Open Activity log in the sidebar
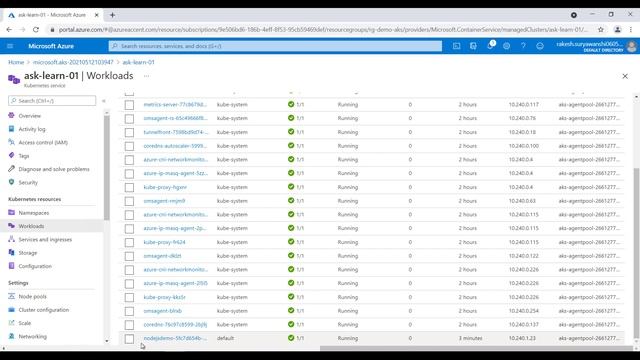 pyautogui.click(x=32, y=129)
